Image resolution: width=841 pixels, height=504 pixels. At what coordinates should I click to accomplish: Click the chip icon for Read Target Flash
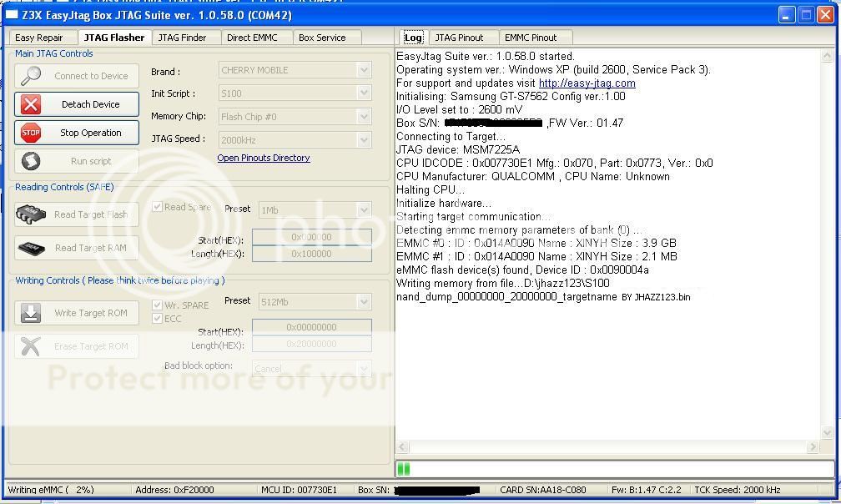coord(31,214)
